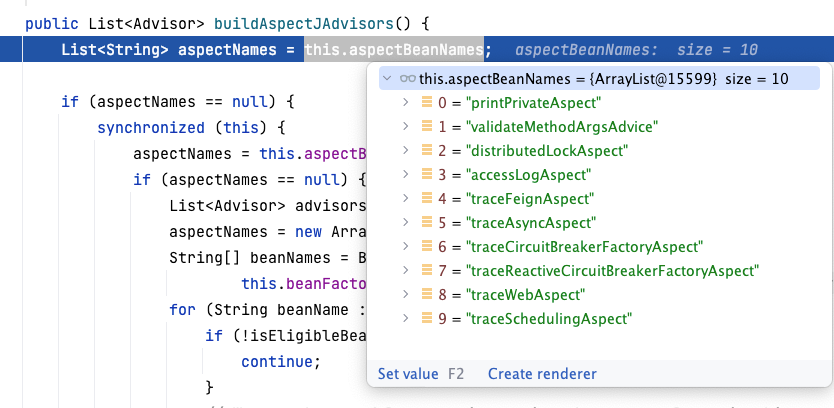Click the Create renderer link
834x408 pixels.
542,374
